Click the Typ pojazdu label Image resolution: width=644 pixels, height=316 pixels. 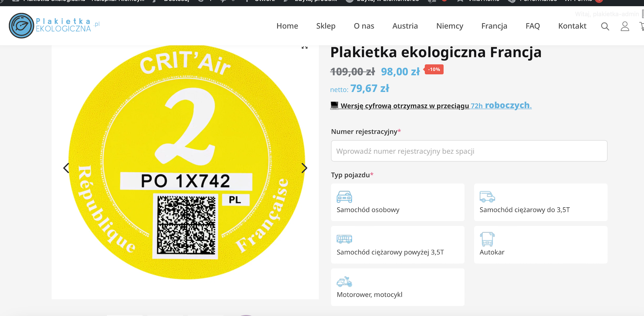(352, 175)
